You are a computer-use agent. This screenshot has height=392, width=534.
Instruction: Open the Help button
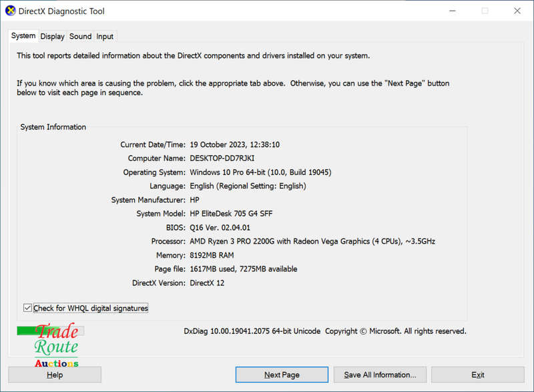click(55, 375)
